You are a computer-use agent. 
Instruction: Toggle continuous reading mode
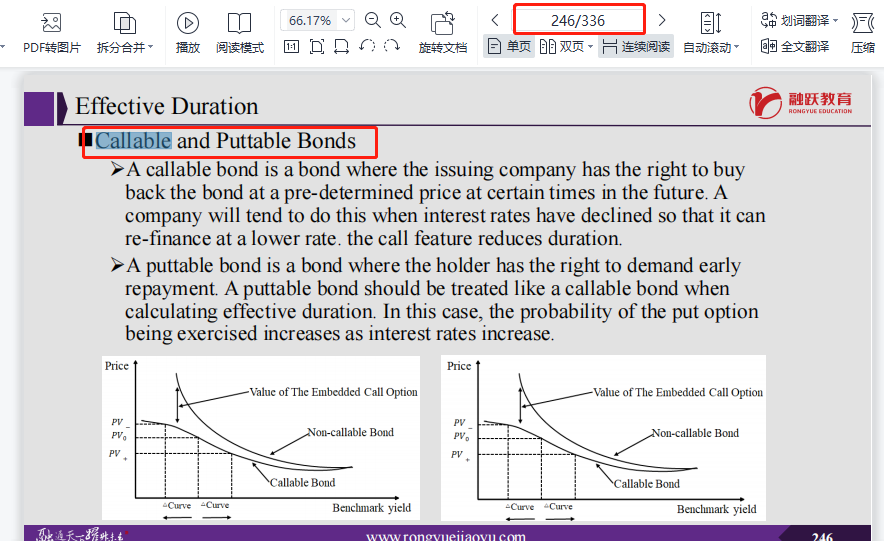coord(636,47)
